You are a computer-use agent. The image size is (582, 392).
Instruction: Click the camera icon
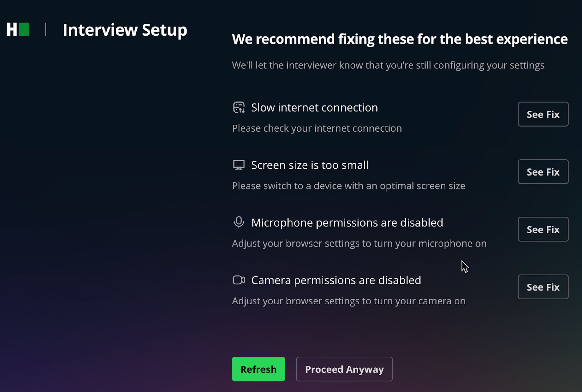[238, 280]
